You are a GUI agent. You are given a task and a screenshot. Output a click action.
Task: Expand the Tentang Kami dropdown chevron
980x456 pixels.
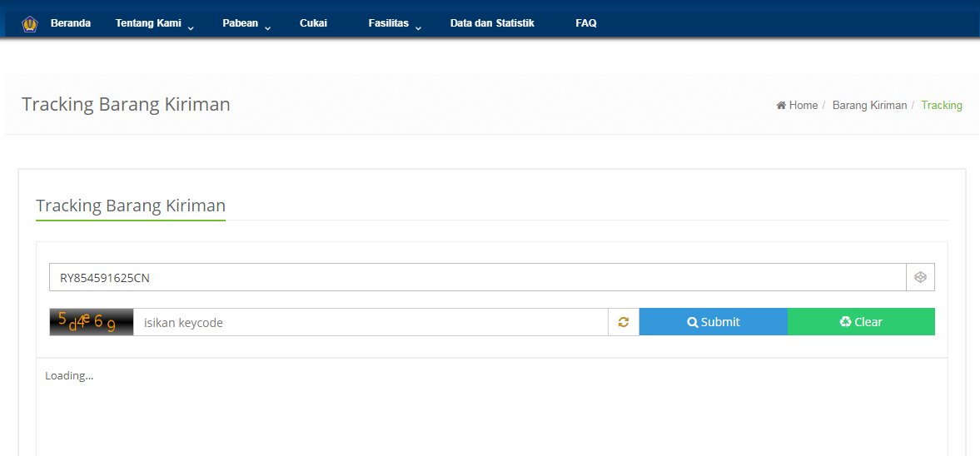coord(191,27)
